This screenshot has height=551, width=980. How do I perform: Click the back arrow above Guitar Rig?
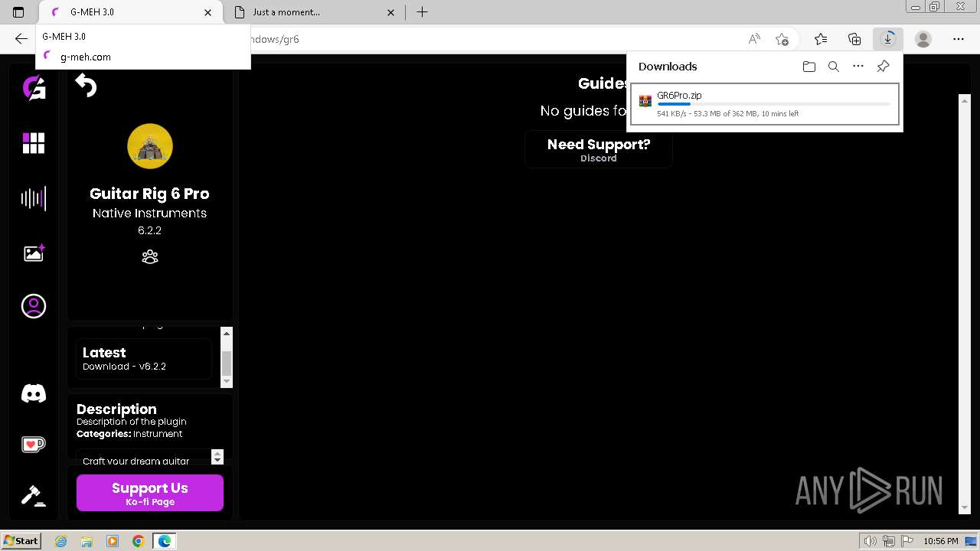coord(86,85)
